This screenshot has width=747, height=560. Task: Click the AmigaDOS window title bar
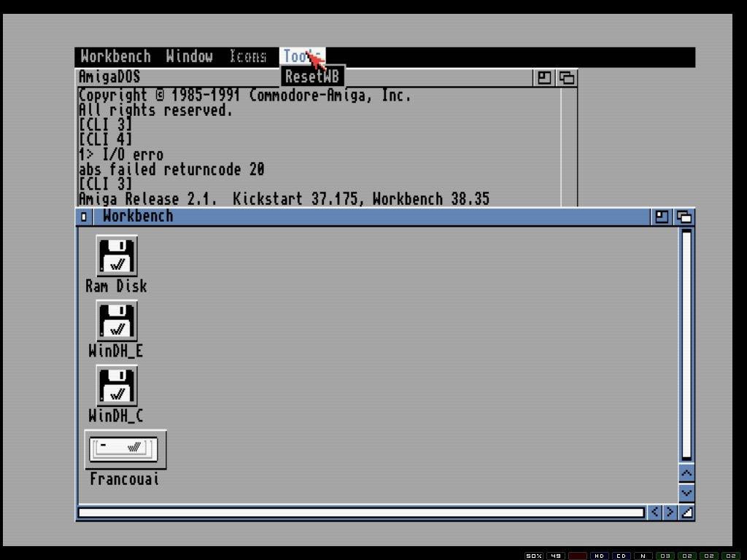304,77
